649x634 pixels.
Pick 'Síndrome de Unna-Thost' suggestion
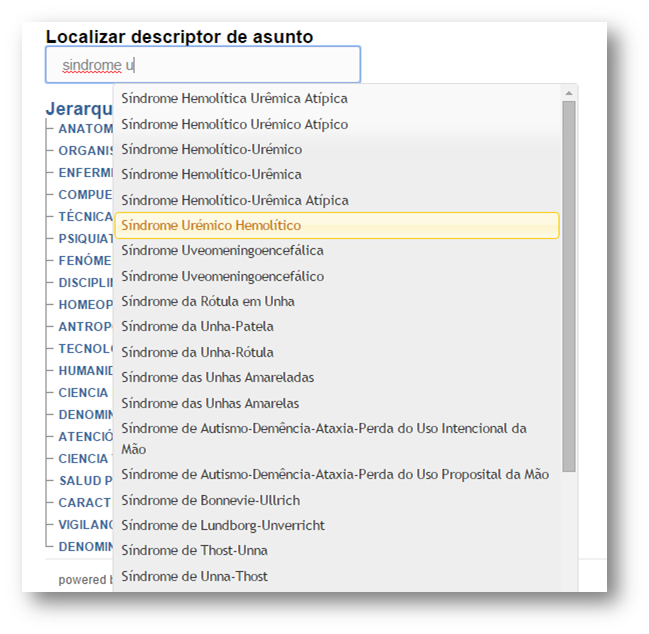pyautogui.click(x=337, y=576)
